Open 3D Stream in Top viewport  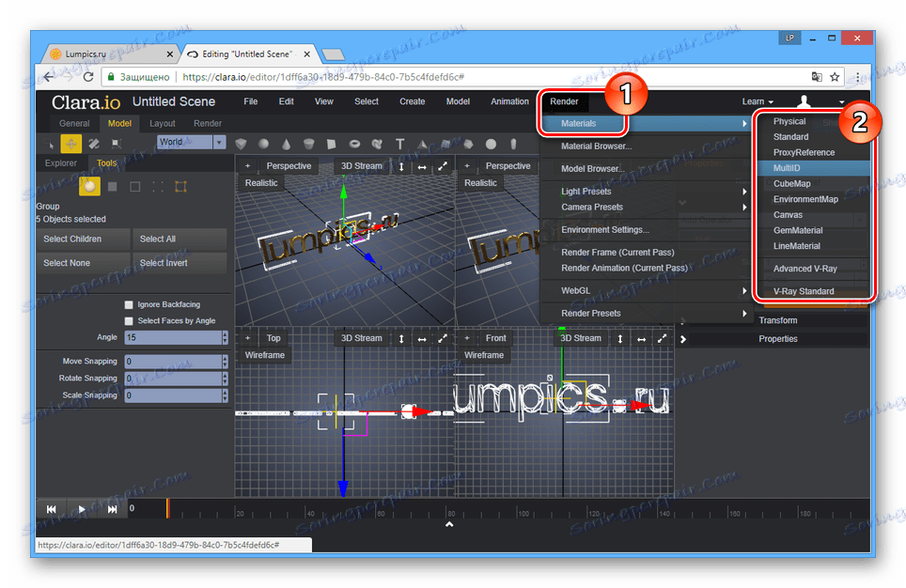tap(361, 338)
